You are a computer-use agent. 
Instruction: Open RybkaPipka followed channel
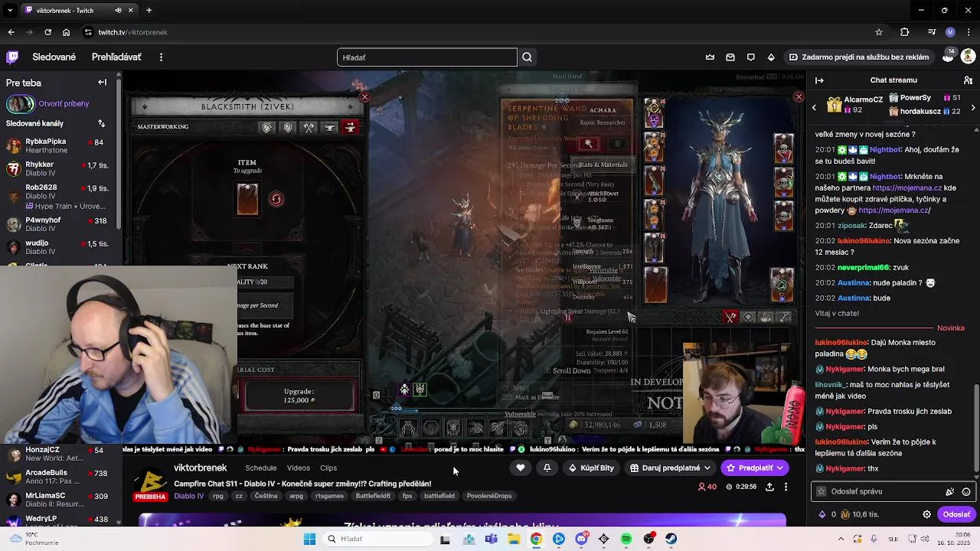point(60,145)
